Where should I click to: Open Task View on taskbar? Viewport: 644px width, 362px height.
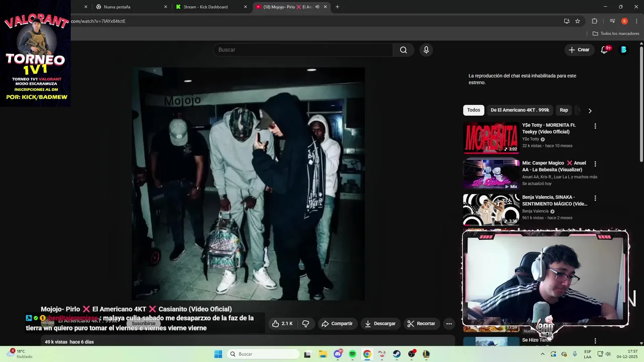[x=307, y=354]
